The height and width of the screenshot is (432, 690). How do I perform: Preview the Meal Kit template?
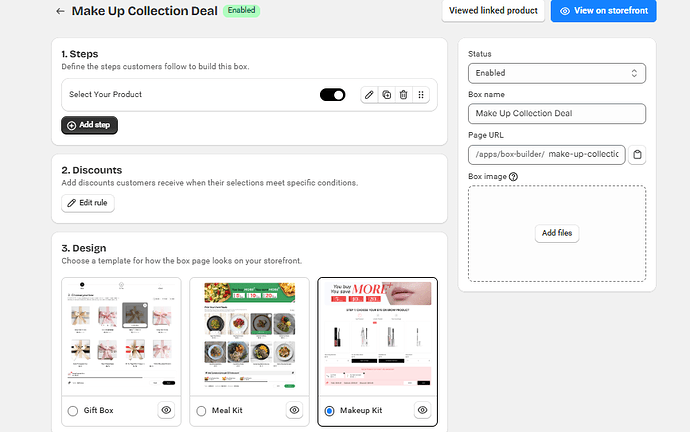tap(294, 410)
